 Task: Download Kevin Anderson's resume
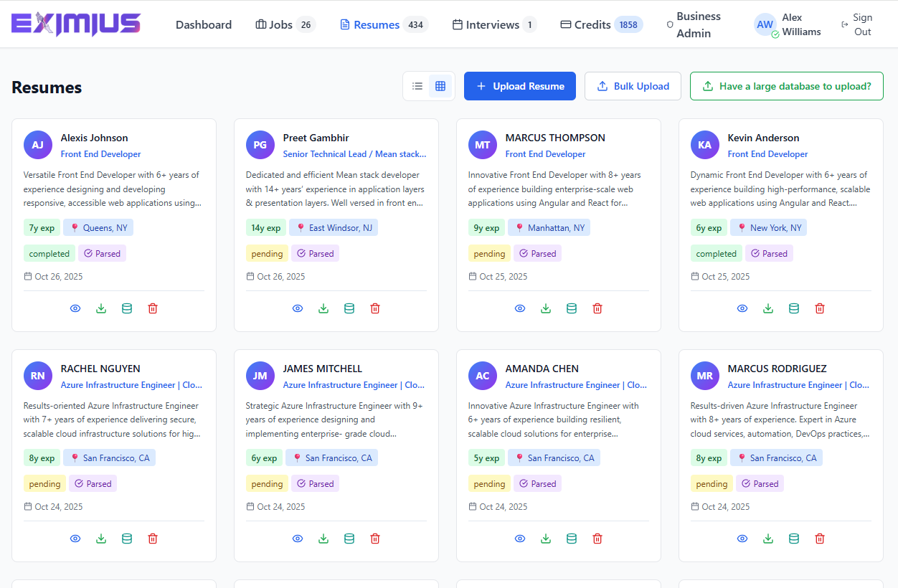pyautogui.click(x=768, y=308)
